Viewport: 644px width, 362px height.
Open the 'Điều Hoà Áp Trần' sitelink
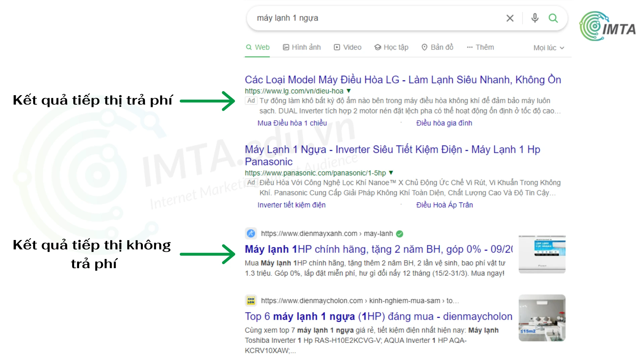(444, 205)
